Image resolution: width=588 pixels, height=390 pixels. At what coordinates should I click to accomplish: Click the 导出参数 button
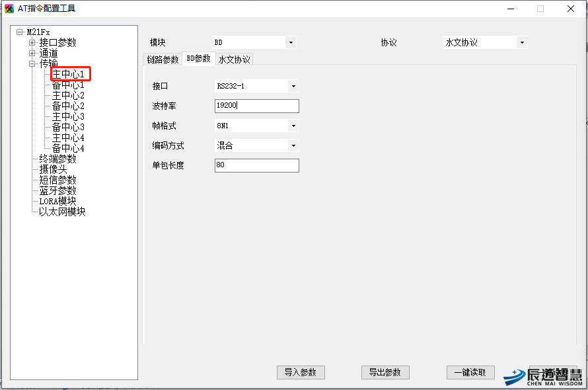(x=385, y=372)
